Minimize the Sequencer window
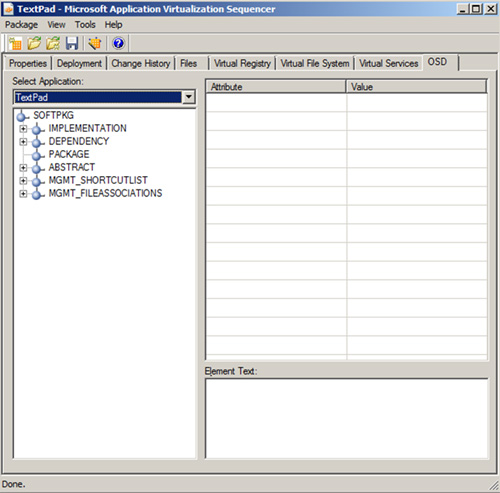The width and height of the screenshot is (500, 493). pos(462,9)
